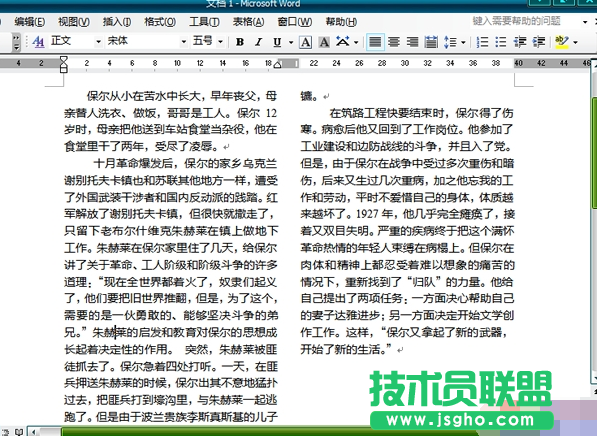Open the 帮助(H) menu
The width and height of the screenshot is (597, 436).
click(341, 22)
